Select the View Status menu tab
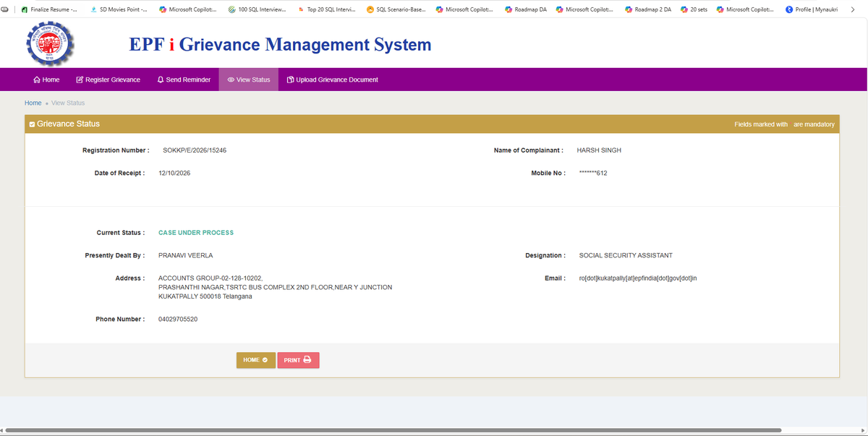The image size is (868, 436). point(249,80)
